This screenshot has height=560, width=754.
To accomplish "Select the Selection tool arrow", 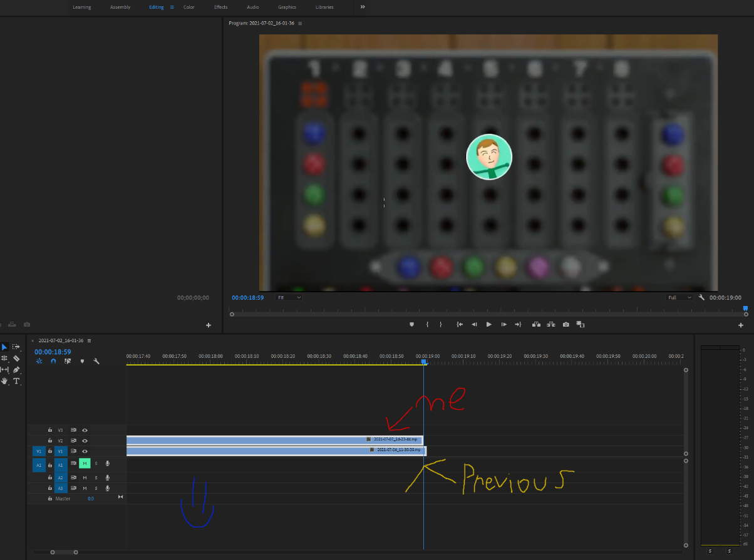I will click(x=4, y=347).
